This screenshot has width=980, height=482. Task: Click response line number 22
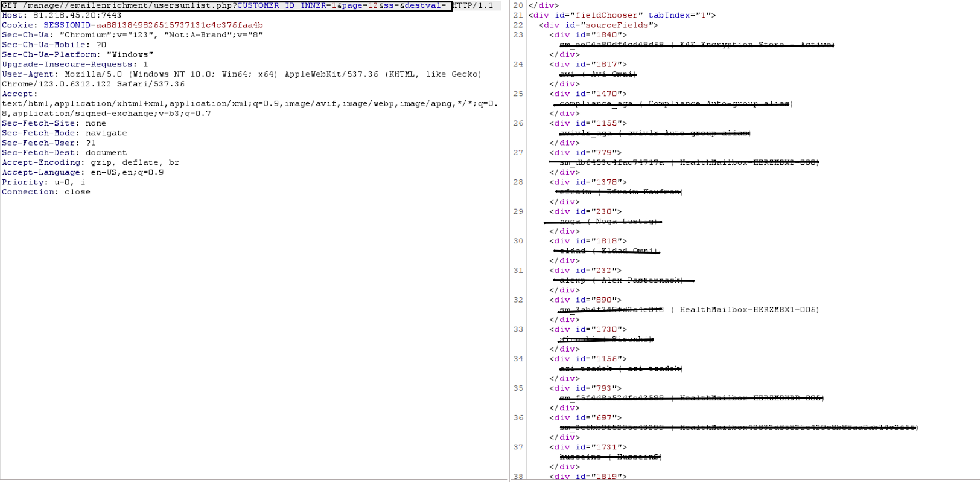518,25
